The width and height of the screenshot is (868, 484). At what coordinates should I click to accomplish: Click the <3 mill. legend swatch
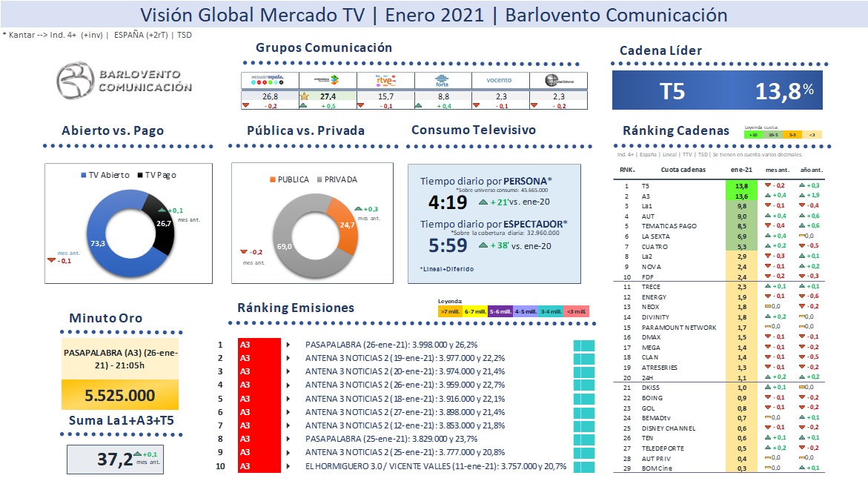[x=576, y=312]
